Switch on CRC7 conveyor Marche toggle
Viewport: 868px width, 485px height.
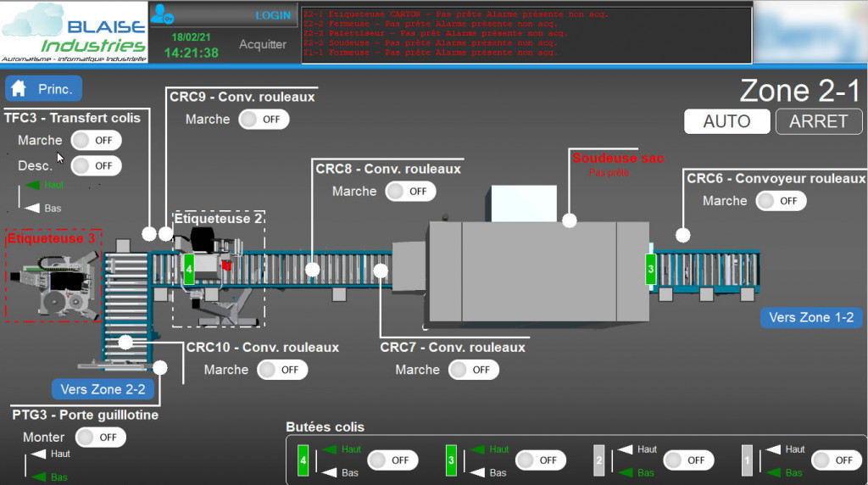click(473, 370)
